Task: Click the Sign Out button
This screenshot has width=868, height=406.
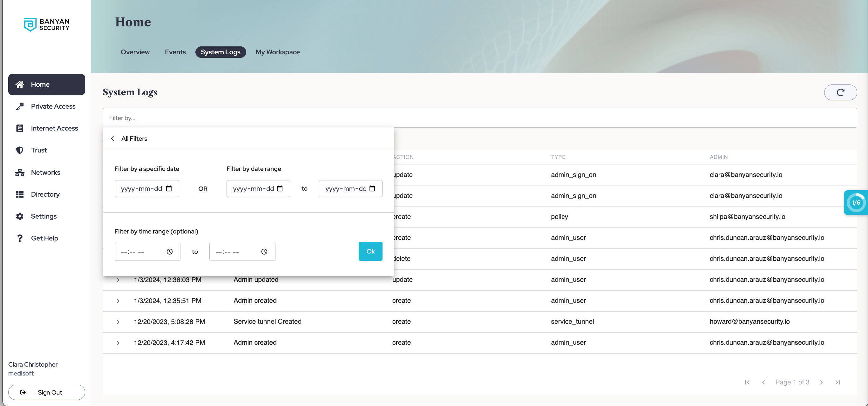Action: click(46, 392)
